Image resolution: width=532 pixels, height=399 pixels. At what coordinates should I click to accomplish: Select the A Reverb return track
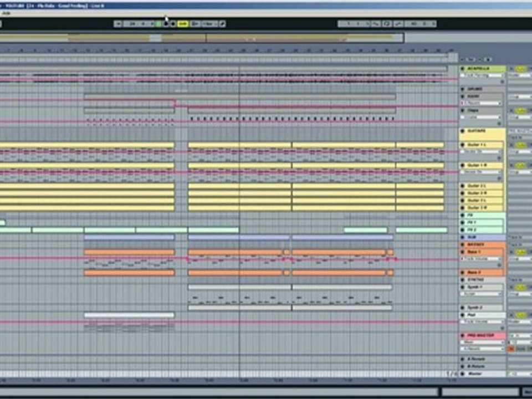[483, 359]
